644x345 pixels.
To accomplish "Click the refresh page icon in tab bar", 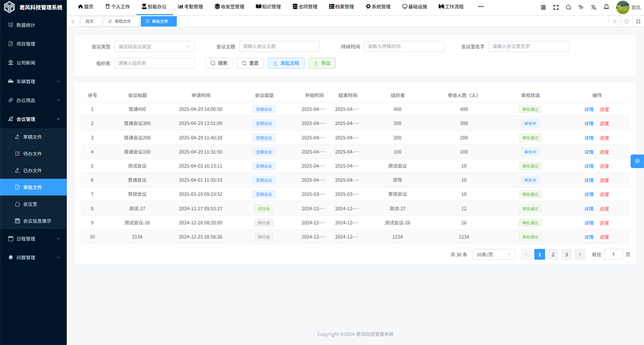I will (627, 21).
